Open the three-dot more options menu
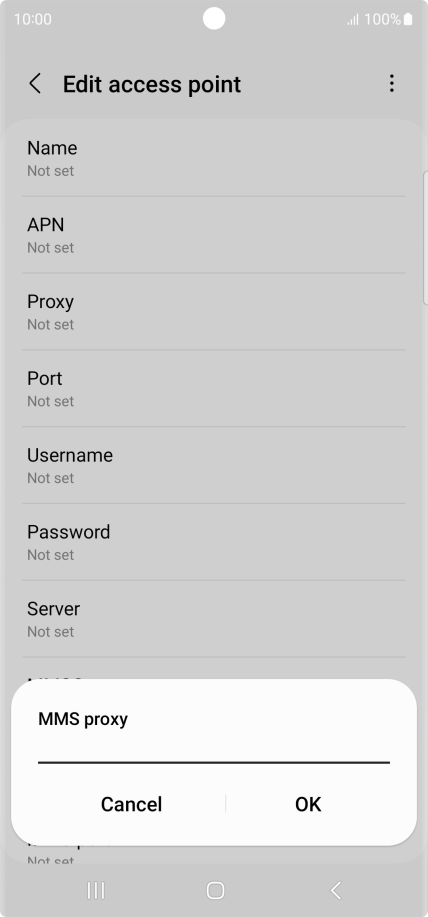The width and height of the screenshot is (428, 917). pyautogui.click(x=391, y=84)
